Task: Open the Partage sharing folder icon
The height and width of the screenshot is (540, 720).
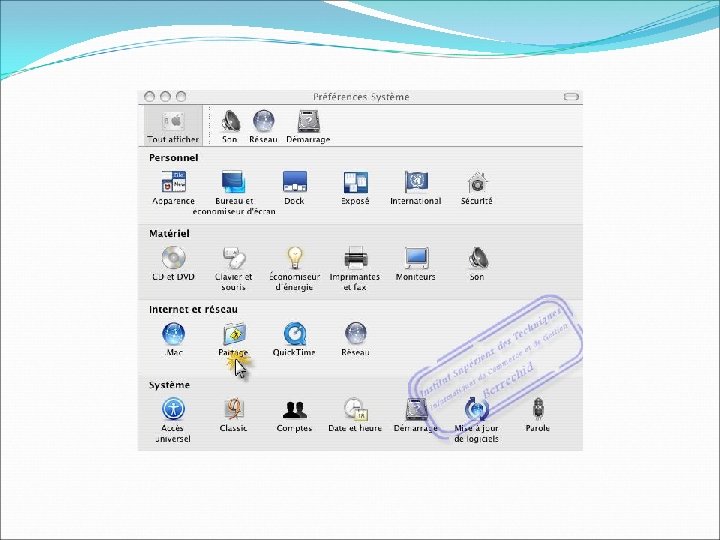Action: tap(234, 334)
